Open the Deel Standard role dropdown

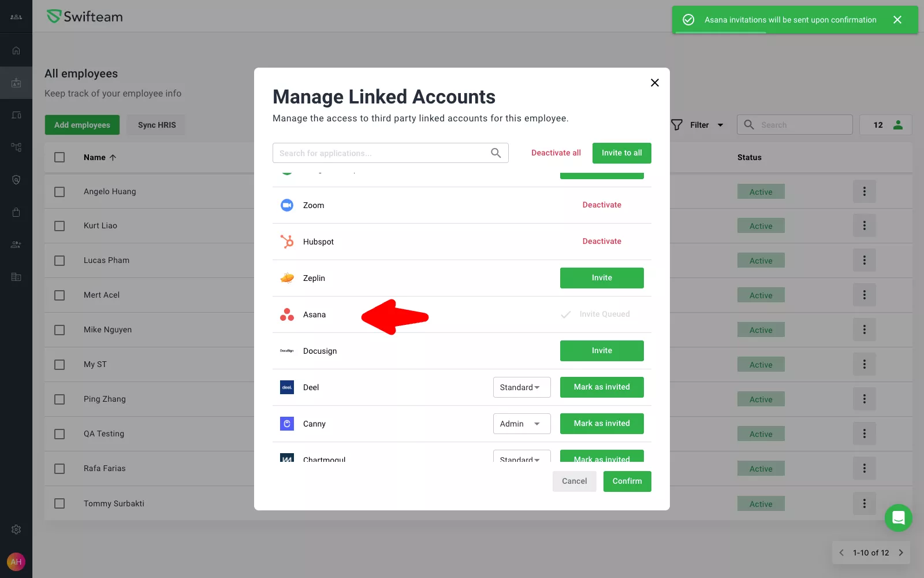(521, 387)
